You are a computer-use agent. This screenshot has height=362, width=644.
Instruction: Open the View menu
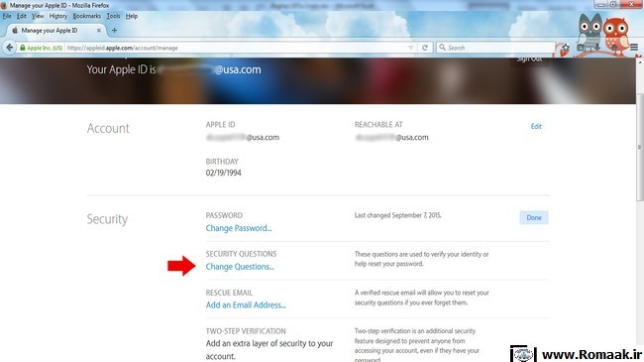(38, 16)
